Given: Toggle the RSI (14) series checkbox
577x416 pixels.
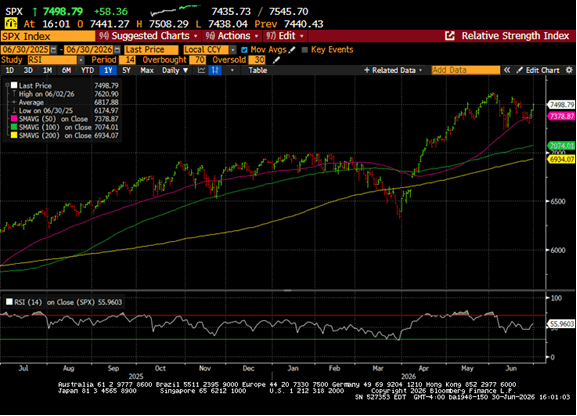Looking at the screenshot, I should pos(9,302).
